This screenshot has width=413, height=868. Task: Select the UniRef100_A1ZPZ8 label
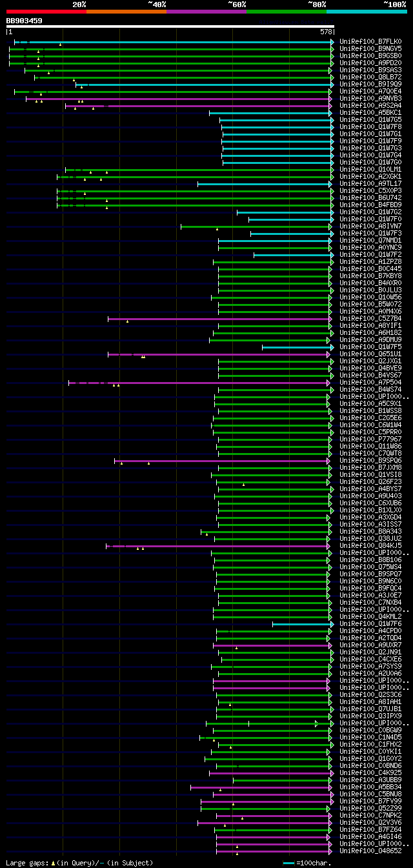pos(370,262)
